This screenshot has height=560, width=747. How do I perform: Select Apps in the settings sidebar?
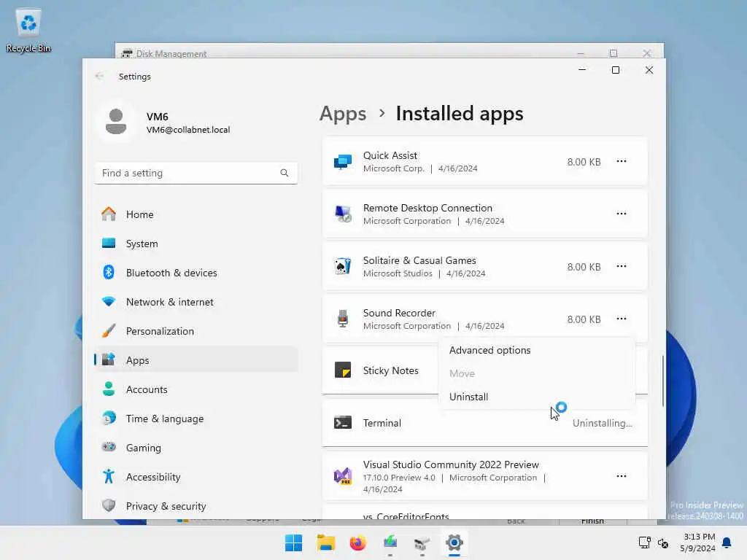click(196, 360)
